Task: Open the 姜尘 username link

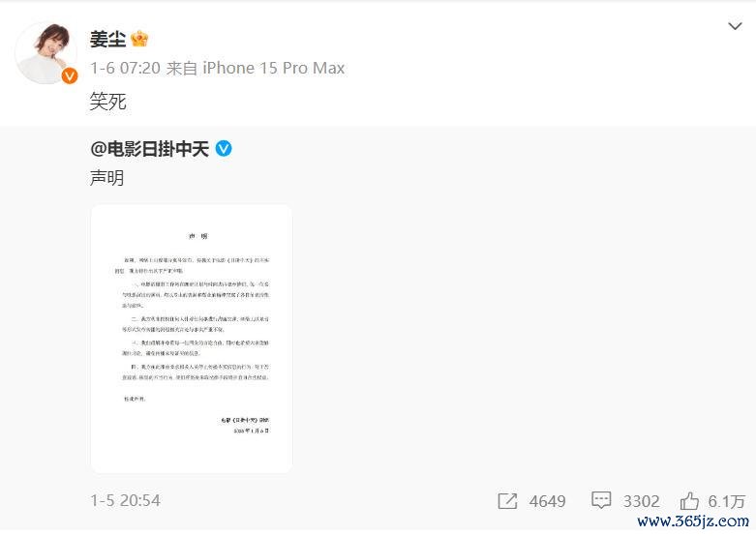Action: 108,39
